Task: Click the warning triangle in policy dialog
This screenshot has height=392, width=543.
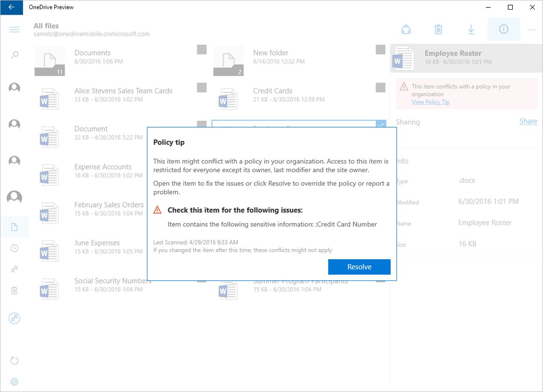Action: (x=157, y=210)
